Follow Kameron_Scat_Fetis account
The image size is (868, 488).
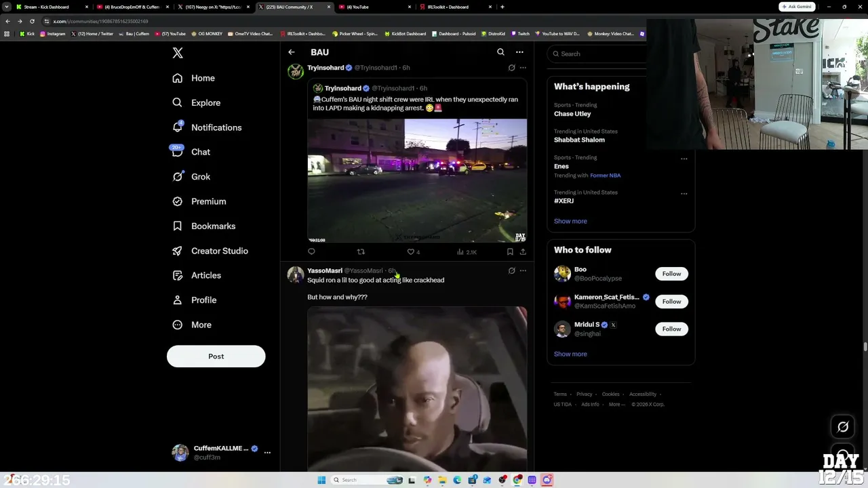click(x=671, y=301)
